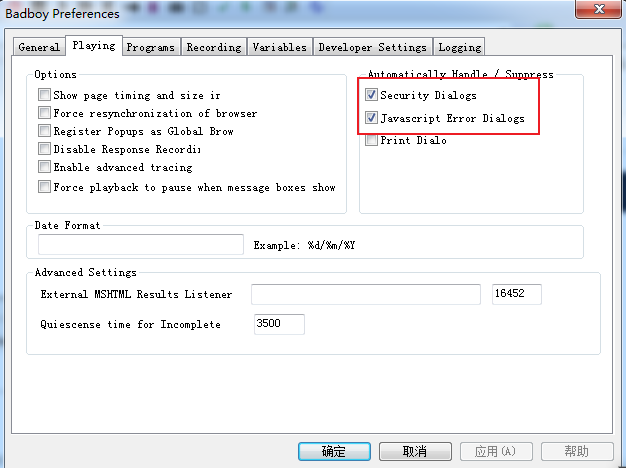The width and height of the screenshot is (626, 468).
Task: Uncheck Security Dialogs checkbox
Action: pos(371,95)
